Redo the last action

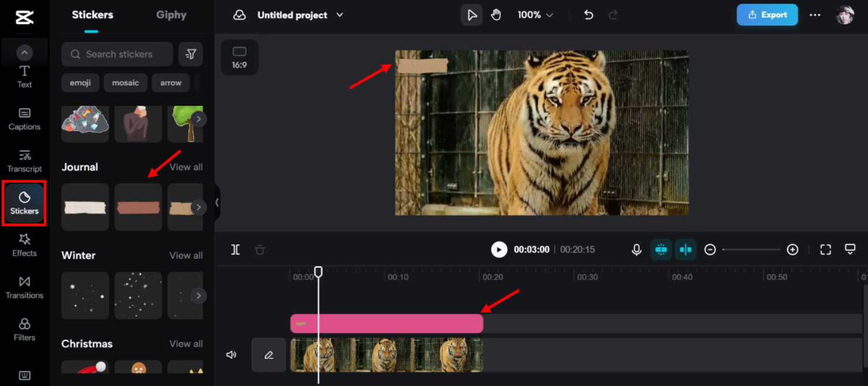(614, 15)
